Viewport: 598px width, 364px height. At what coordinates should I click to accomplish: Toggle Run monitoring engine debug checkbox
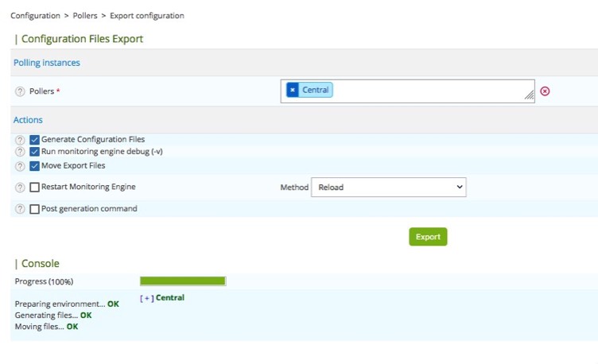pyautogui.click(x=34, y=151)
